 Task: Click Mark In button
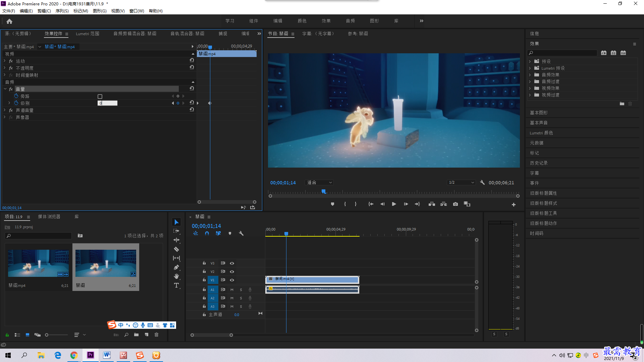click(345, 204)
